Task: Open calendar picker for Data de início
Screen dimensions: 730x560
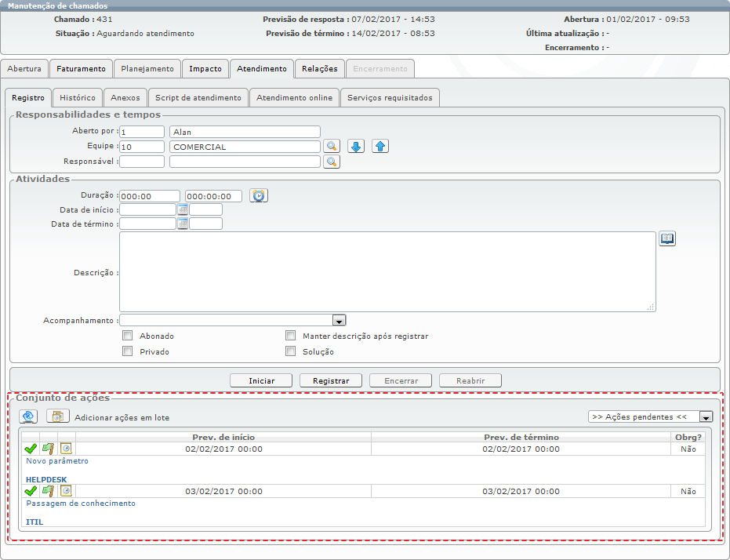Action: 183,209
